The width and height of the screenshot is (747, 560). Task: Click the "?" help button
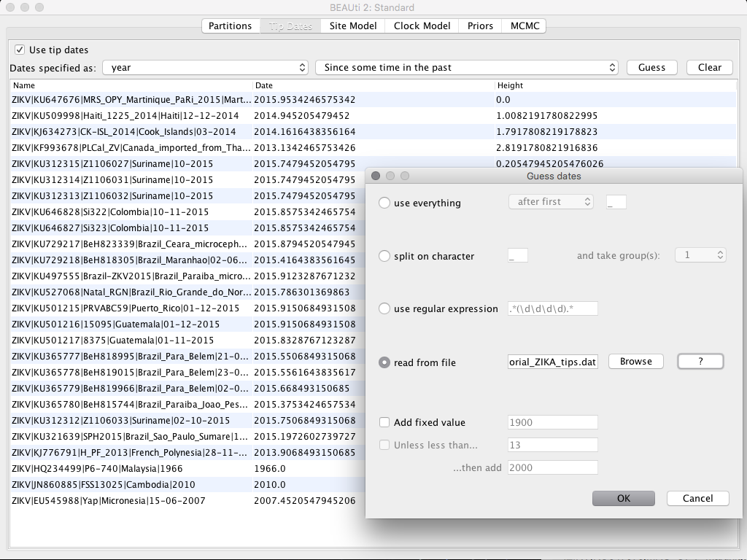pyautogui.click(x=700, y=361)
